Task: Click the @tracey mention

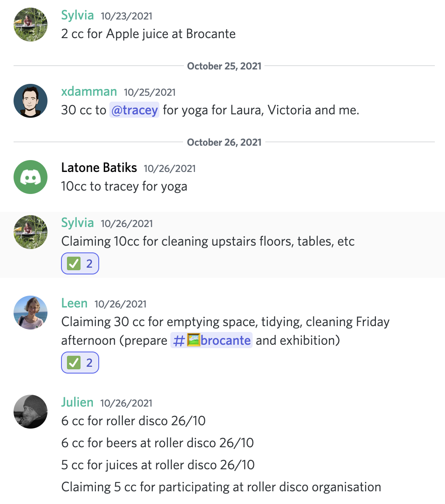Action: tap(134, 110)
